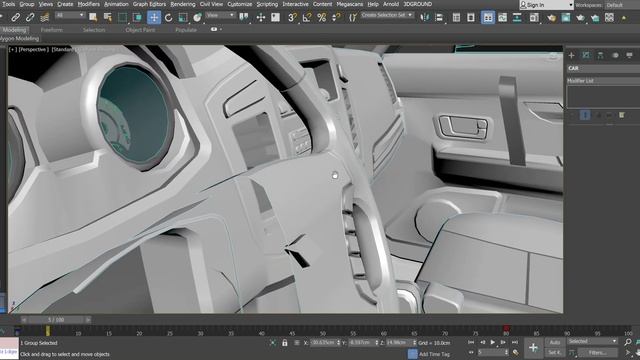Screen dimensions: 640x360
Task: Open the Modifier List dropdown
Action: pyautogui.click(x=603, y=81)
